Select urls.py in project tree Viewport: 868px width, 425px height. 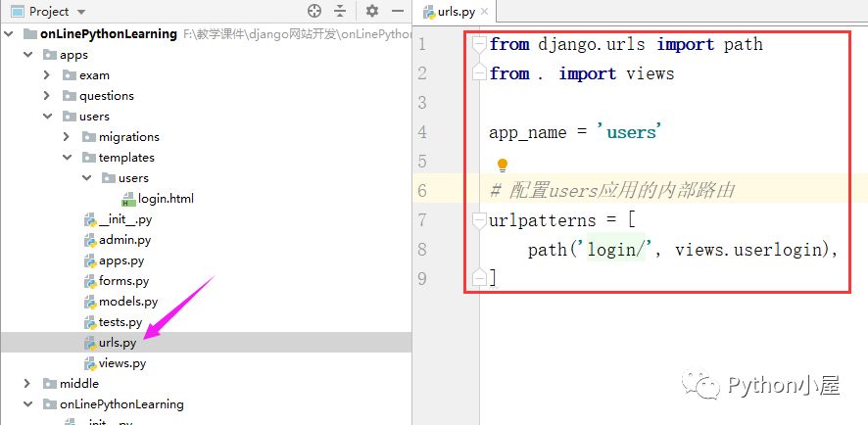coord(118,343)
